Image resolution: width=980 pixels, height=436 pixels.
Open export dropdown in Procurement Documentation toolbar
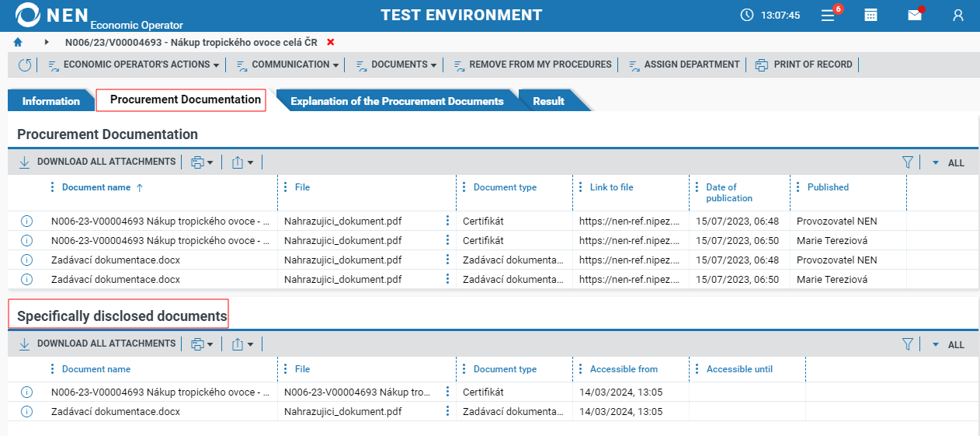pyautogui.click(x=242, y=162)
